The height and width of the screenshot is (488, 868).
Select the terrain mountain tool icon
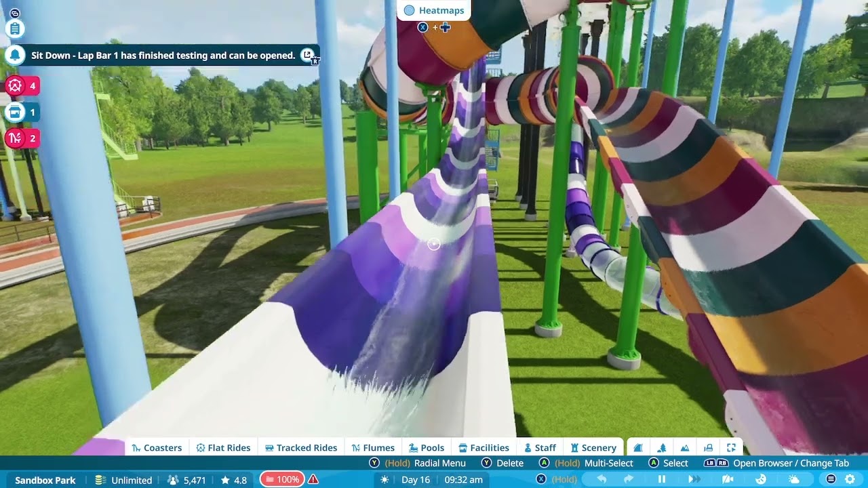tap(685, 447)
